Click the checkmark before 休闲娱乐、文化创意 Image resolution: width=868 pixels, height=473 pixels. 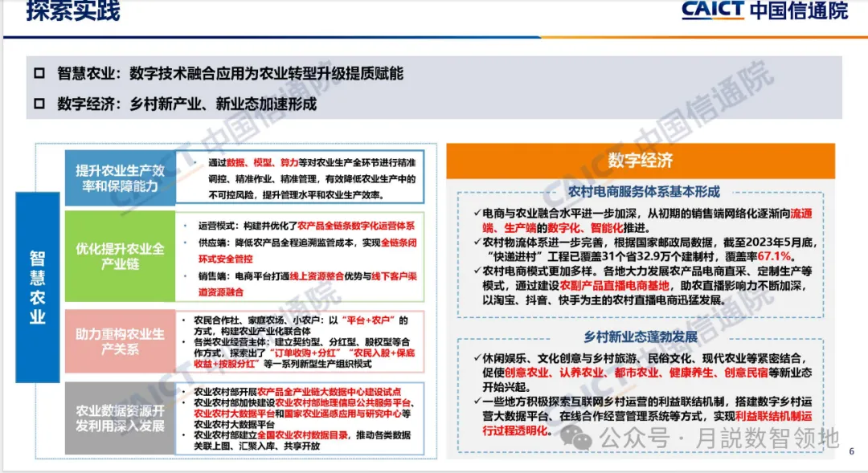tap(477, 358)
